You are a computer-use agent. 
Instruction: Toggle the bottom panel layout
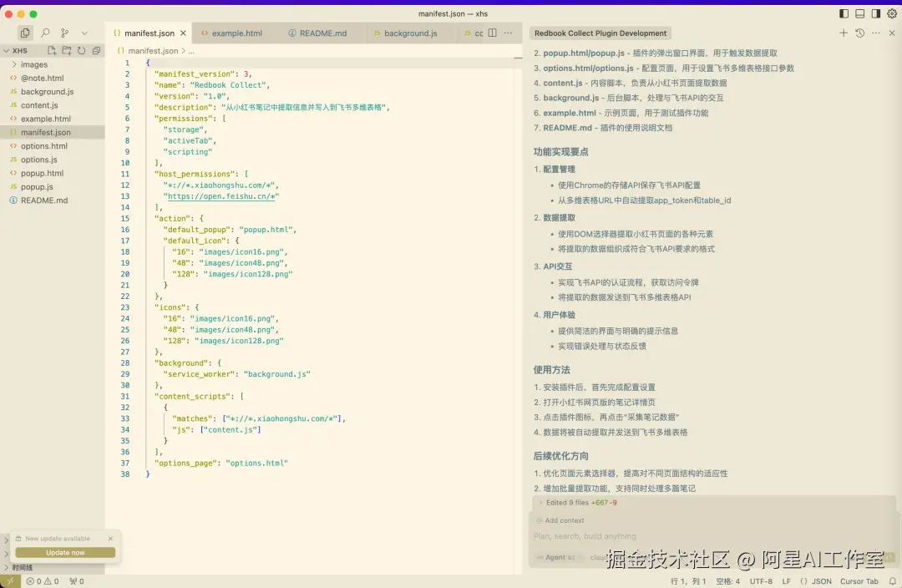(860, 14)
